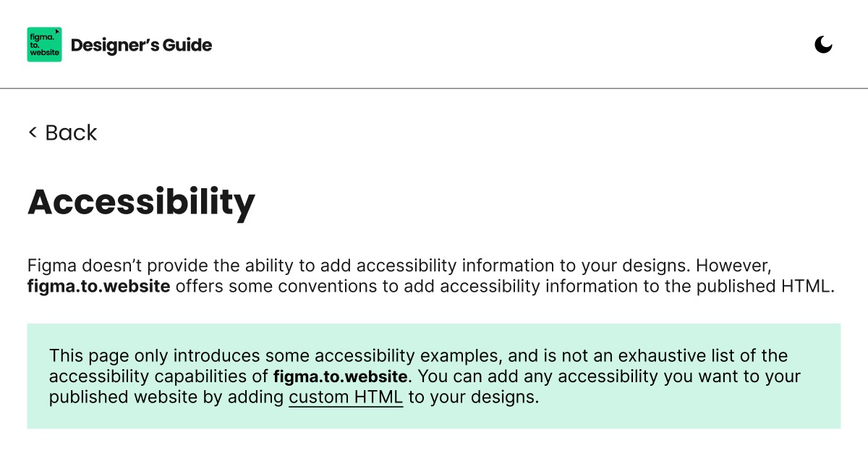Screen dimensions: 868x456
Task: Click the green figma.to.website square badge
Action: click(44, 44)
